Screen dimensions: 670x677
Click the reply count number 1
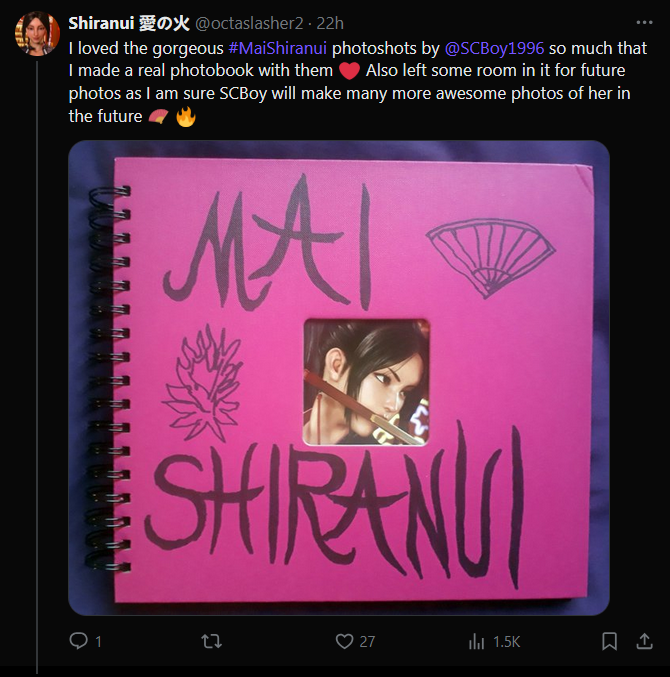(98, 642)
